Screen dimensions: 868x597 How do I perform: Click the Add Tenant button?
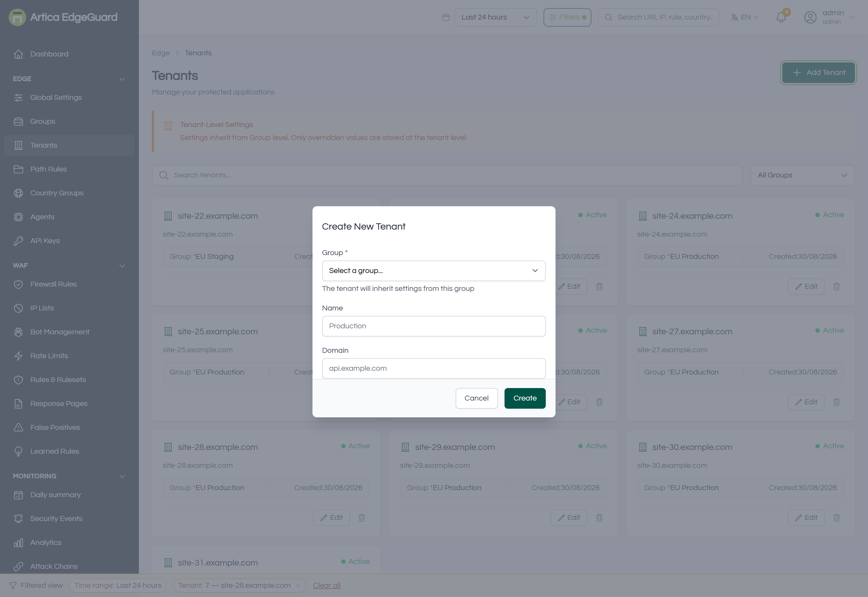click(818, 72)
